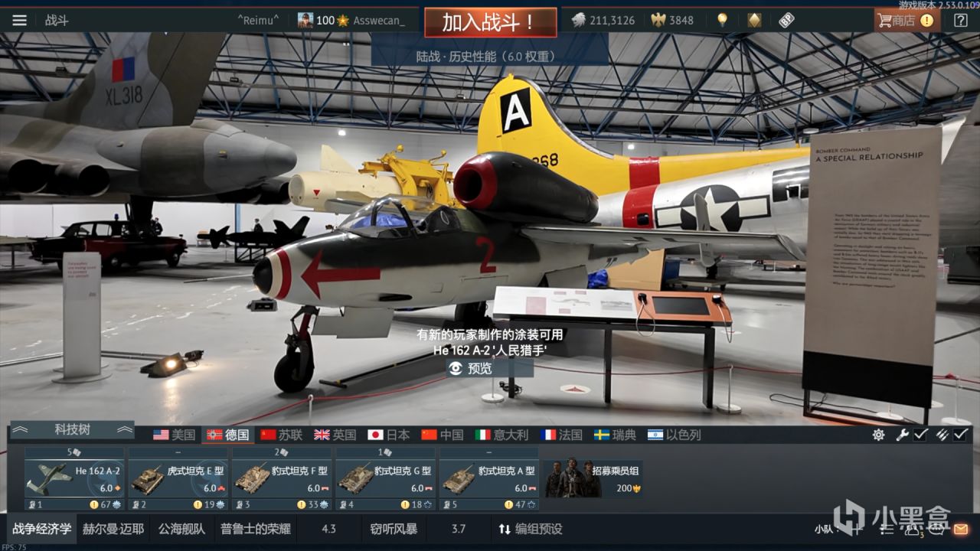Image resolution: width=980 pixels, height=551 pixels.
Task: Select the 虎式坦克 E 型 vehicle slot
Action: pyautogui.click(x=178, y=478)
